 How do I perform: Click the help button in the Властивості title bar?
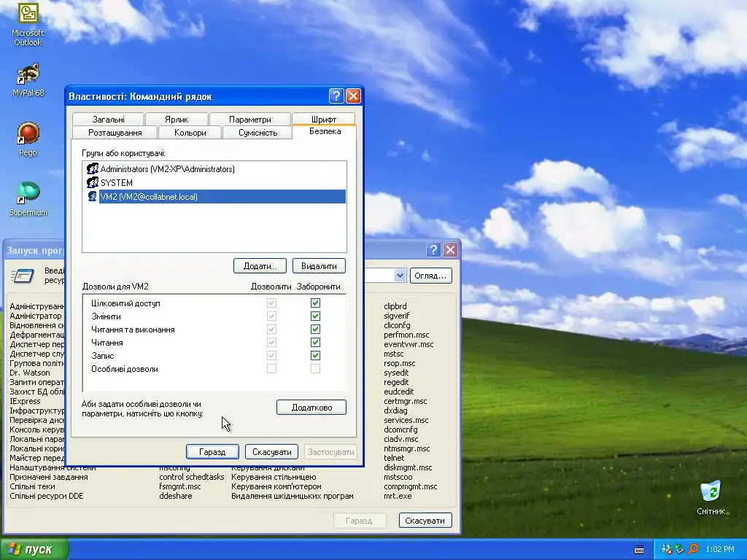click(x=336, y=96)
